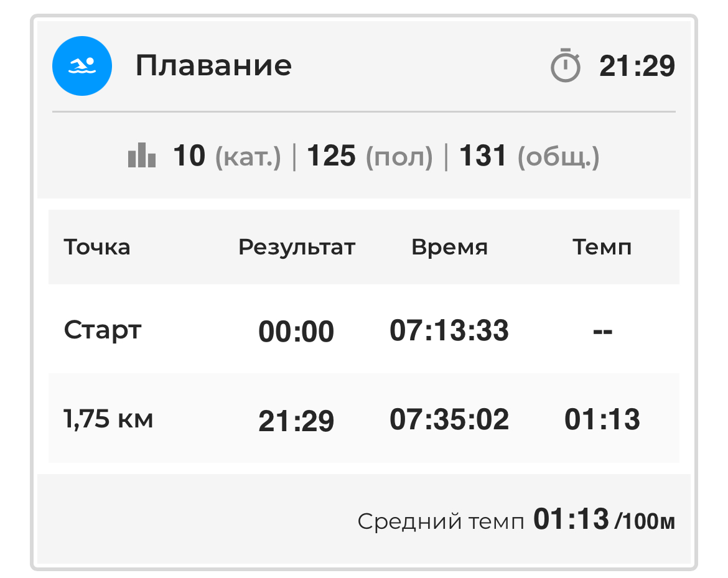The image size is (728, 578).
Task: Click the Время column header
Action: pos(449,247)
